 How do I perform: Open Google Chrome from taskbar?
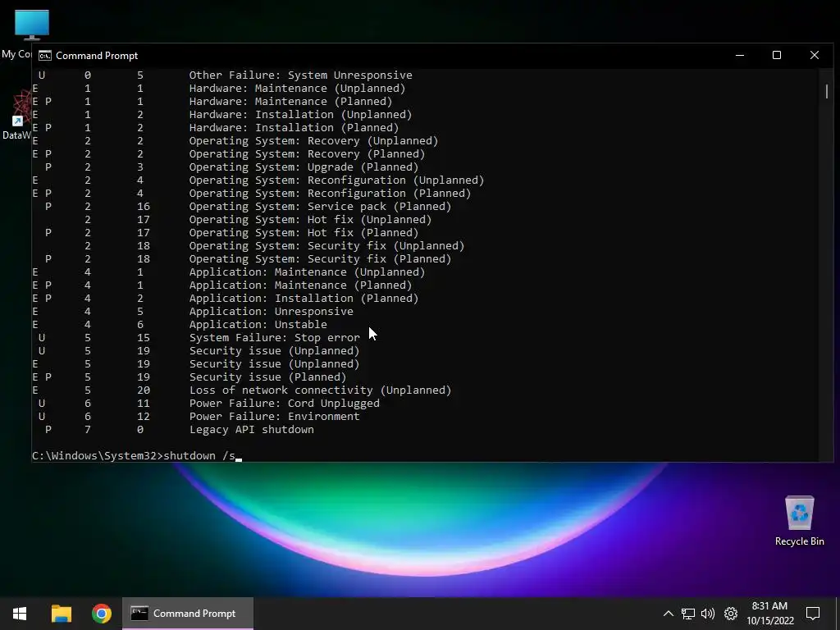(x=101, y=614)
